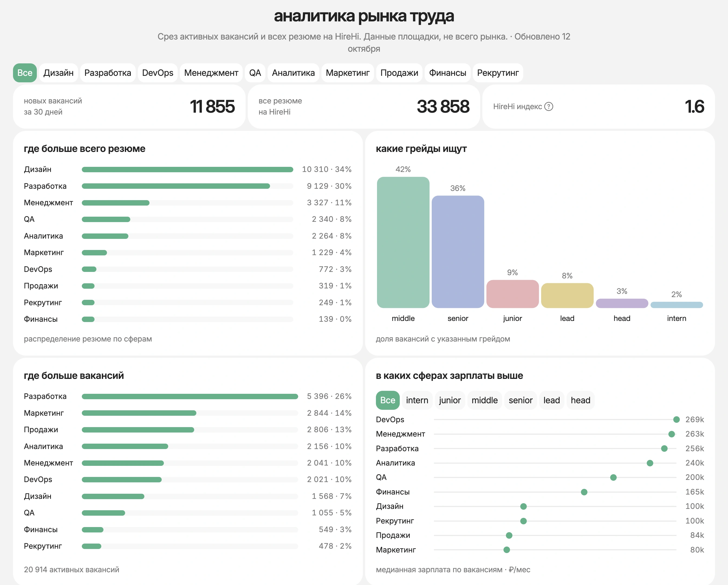The image size is (728, 585).
Task: Filter salaries by junior grade
Action: pyautogui.click(x=450, y=400)
